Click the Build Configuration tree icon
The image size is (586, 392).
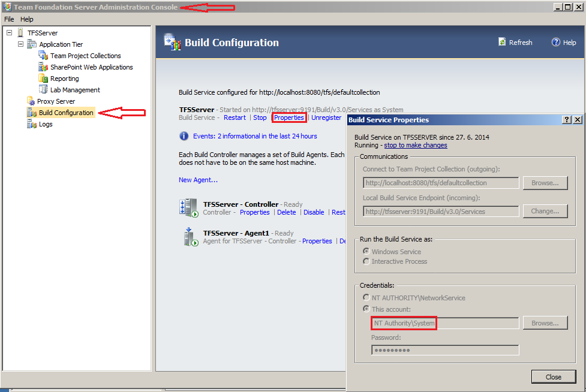tap(32, 113)
